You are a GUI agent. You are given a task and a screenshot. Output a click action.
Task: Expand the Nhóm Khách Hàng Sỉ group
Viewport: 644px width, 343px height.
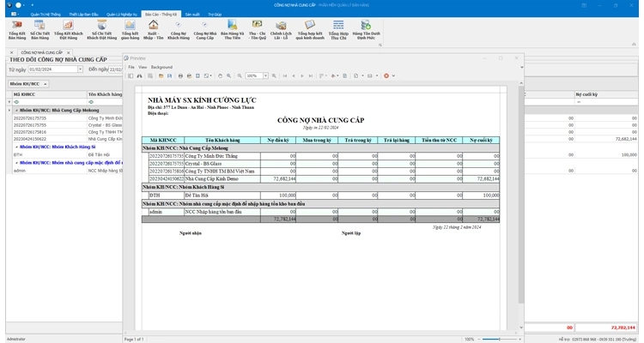tap(16, 147)
